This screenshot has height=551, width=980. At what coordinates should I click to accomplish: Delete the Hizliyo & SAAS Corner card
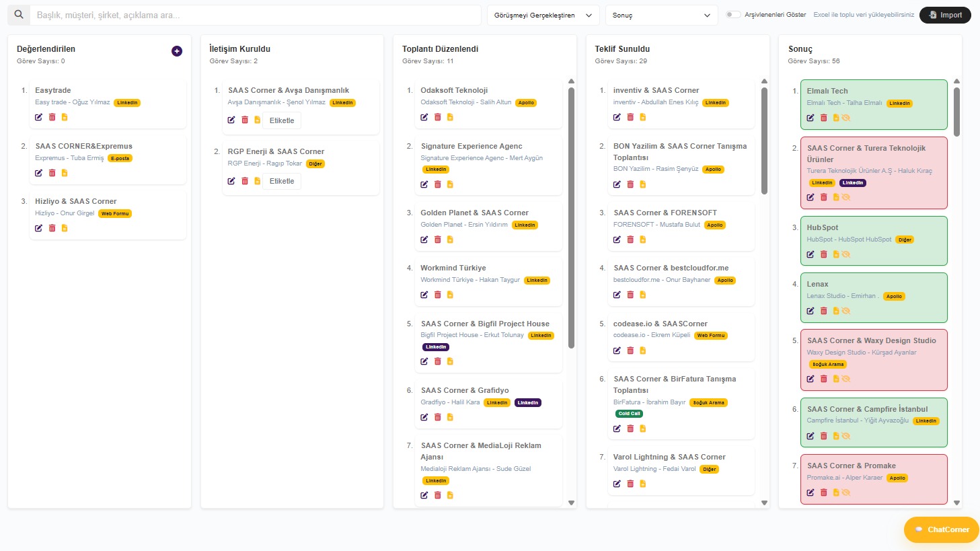pos(52,228)
